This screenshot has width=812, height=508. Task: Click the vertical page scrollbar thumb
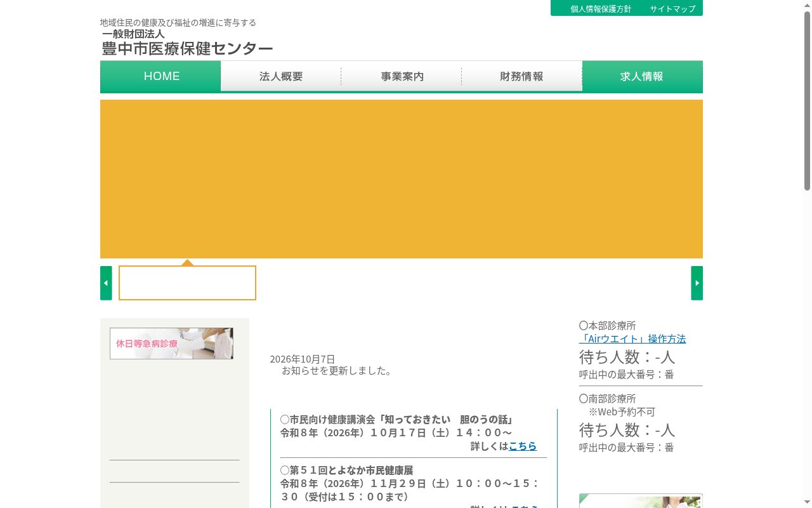point(808,100)
